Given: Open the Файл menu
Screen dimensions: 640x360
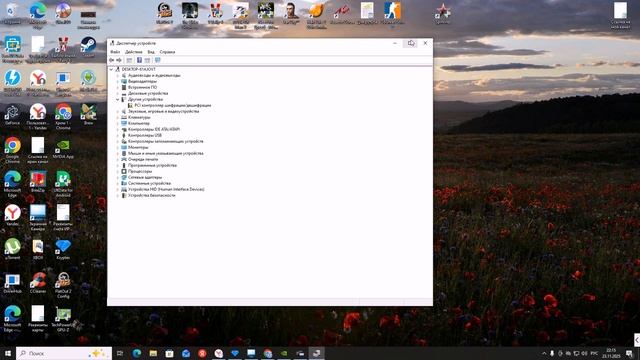Looking at the screenshot, I should 115,52.
